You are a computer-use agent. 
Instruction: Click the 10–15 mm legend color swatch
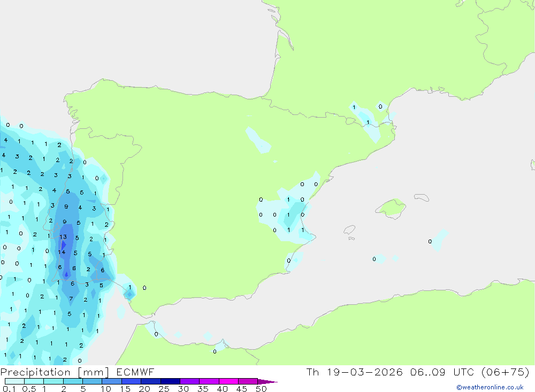pos(112,381)
